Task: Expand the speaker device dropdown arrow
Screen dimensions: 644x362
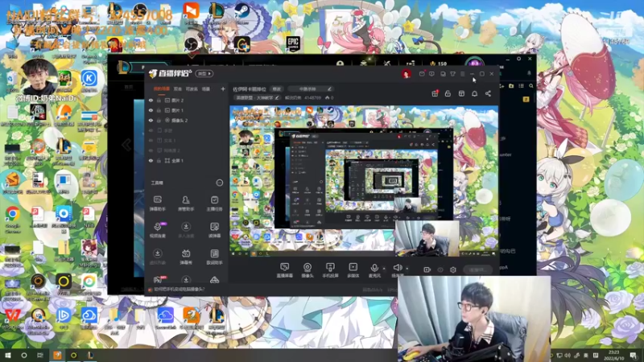Action: pyautogui.click(x=407, y=269)
